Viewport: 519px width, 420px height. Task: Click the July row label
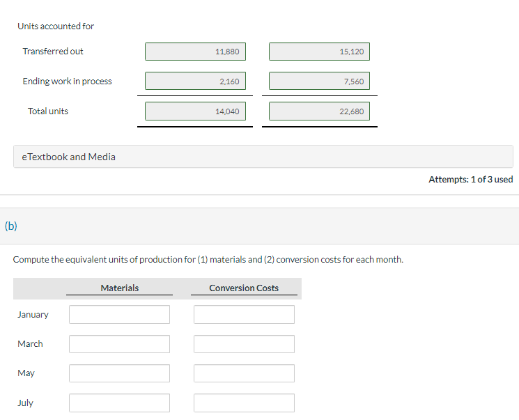coord(26,403)
